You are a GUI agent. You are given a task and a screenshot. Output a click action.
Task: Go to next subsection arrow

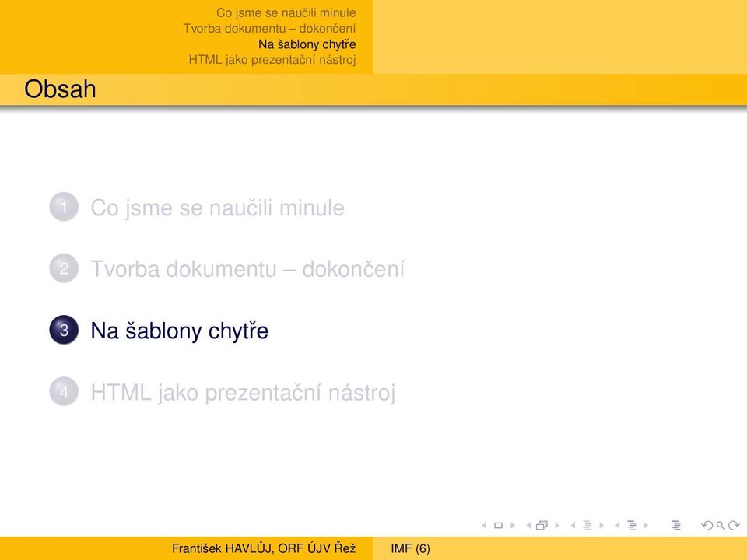point(601,526)
